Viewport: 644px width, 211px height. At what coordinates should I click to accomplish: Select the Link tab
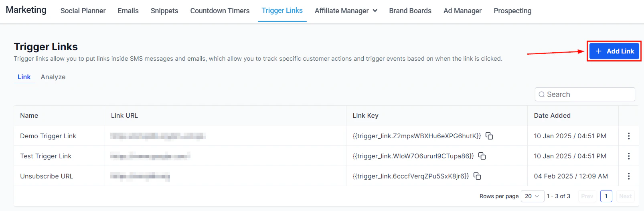(x=24, y=77)
